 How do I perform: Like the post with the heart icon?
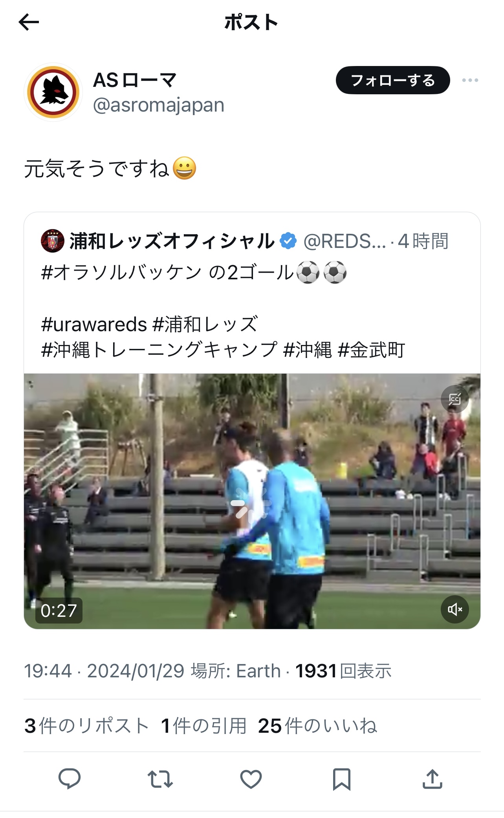[251, 779]
